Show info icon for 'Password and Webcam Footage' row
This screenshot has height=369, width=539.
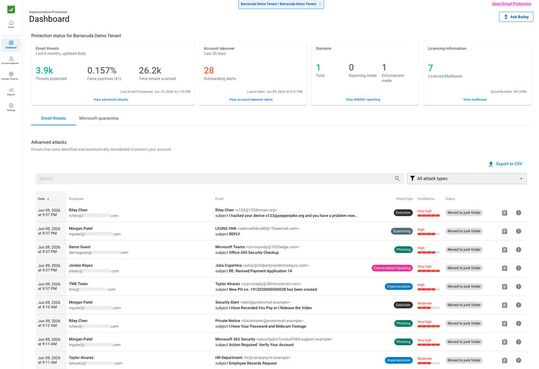[518, 324]
